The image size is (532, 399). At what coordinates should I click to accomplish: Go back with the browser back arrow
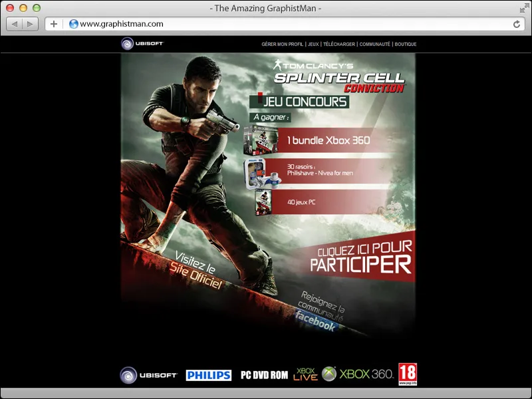[x=14, y=24]
